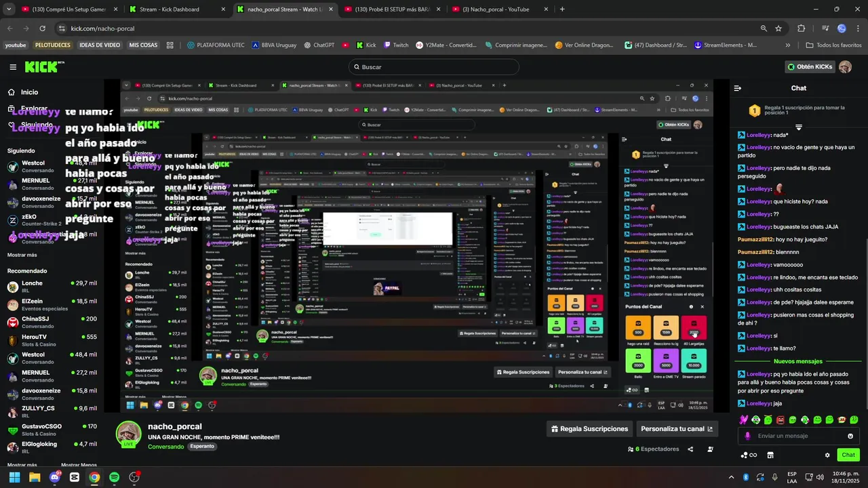Click the purple microphone icon in chat input
868x488 pixels.
[x=748, y=436]
